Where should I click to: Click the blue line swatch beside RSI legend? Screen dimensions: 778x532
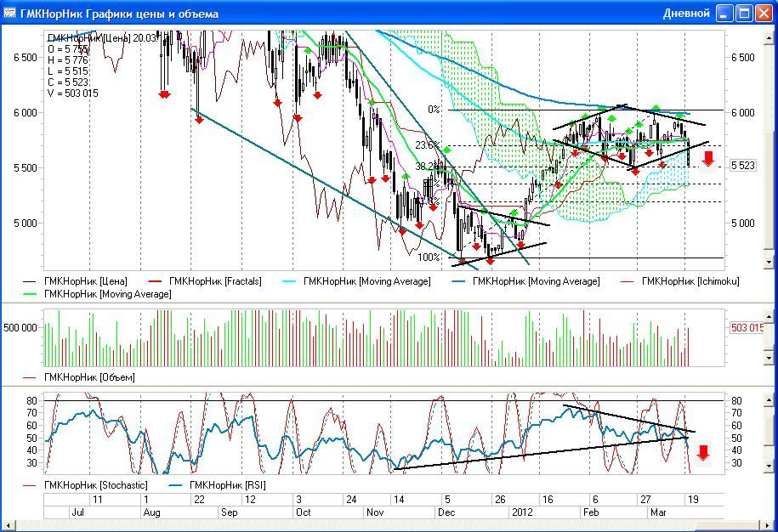point(176,485)
